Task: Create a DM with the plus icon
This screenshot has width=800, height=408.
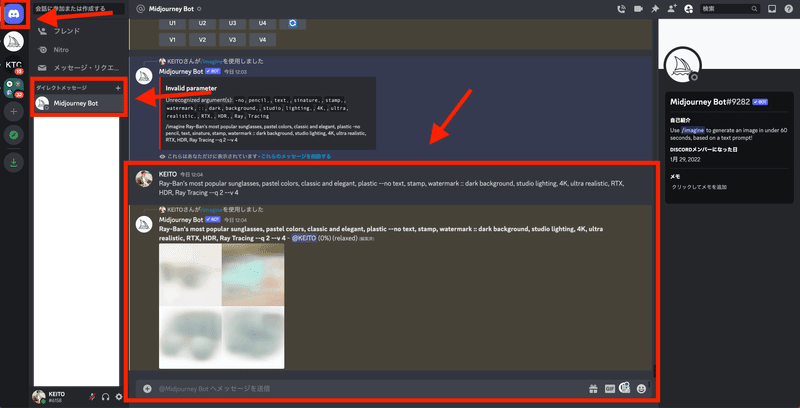Action: pos(118,88)
